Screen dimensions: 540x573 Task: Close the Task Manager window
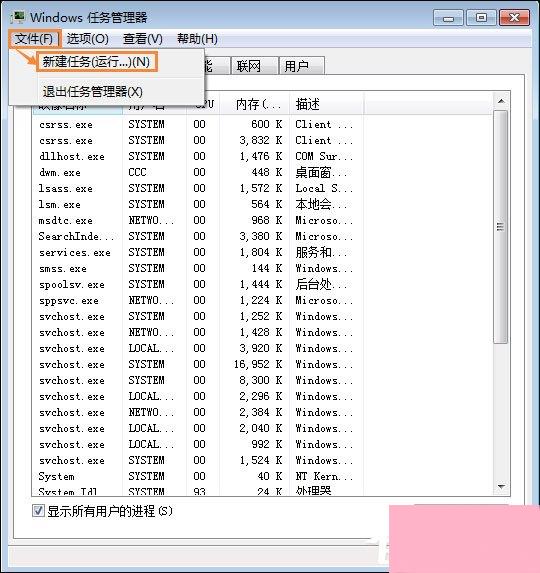[x=514, y=18]
